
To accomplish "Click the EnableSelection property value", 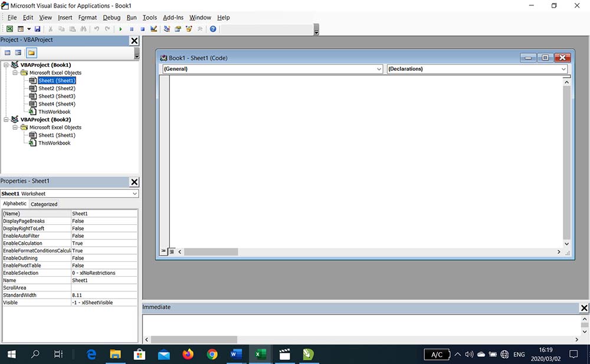I will 104,273.
